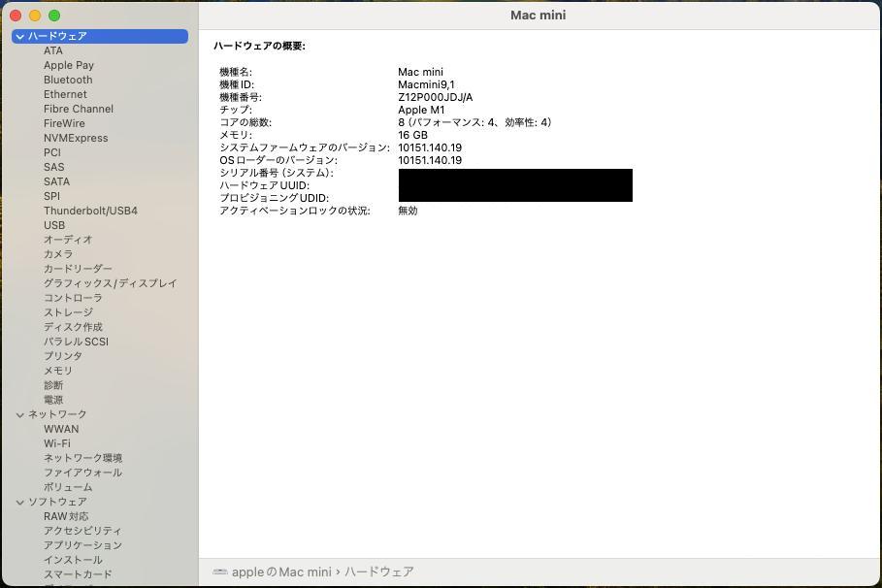Select PCI in the sidebar

point(52,152)
